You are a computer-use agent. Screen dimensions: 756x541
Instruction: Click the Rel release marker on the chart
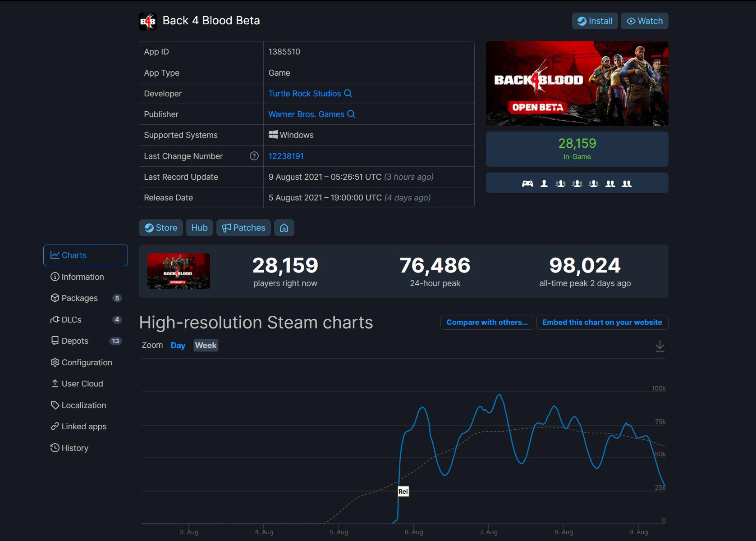[403, 491]
